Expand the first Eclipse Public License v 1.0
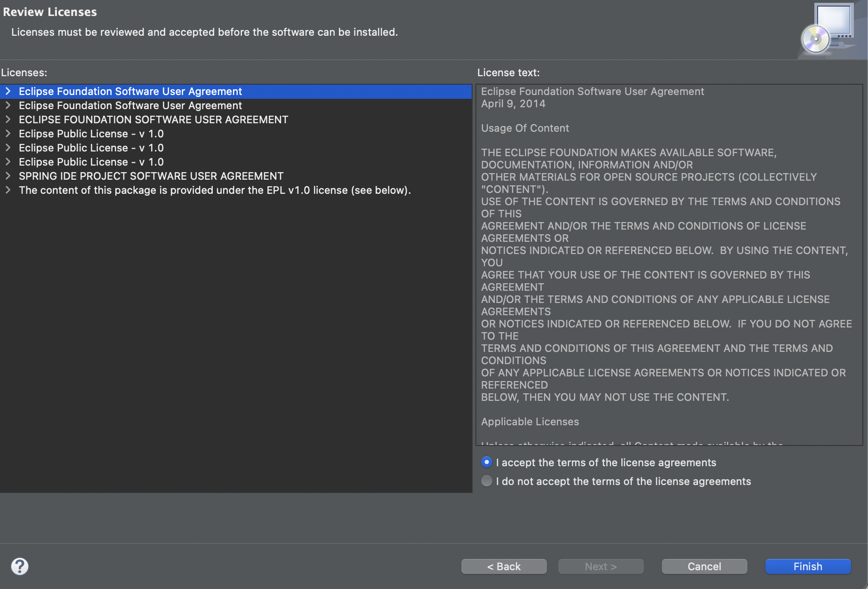Viewport: 868px width, 589px height. pyautogui.click(x=8, y=134)
